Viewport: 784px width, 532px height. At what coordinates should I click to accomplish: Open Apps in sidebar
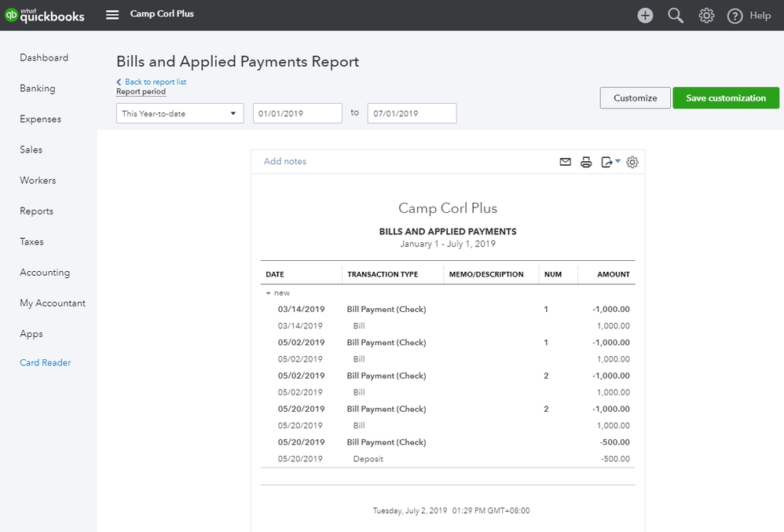pos(31,334)
